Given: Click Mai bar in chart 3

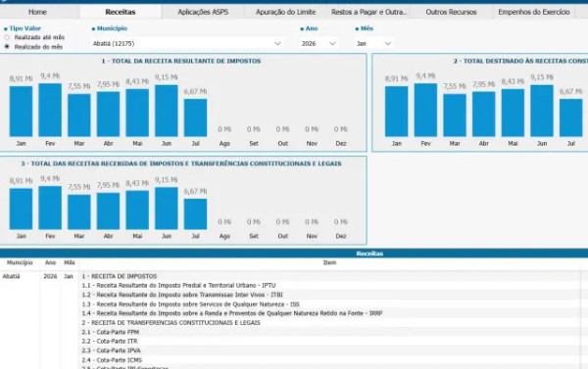Looking at the screenshot, I should [137, 210].
